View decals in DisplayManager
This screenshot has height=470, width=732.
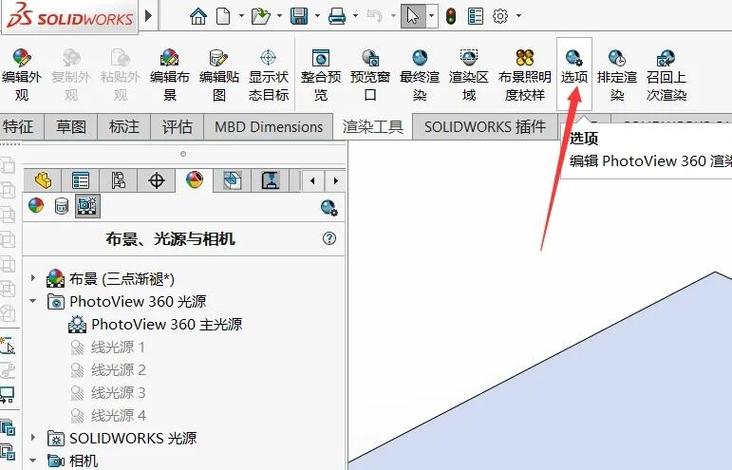click(62, 205)
